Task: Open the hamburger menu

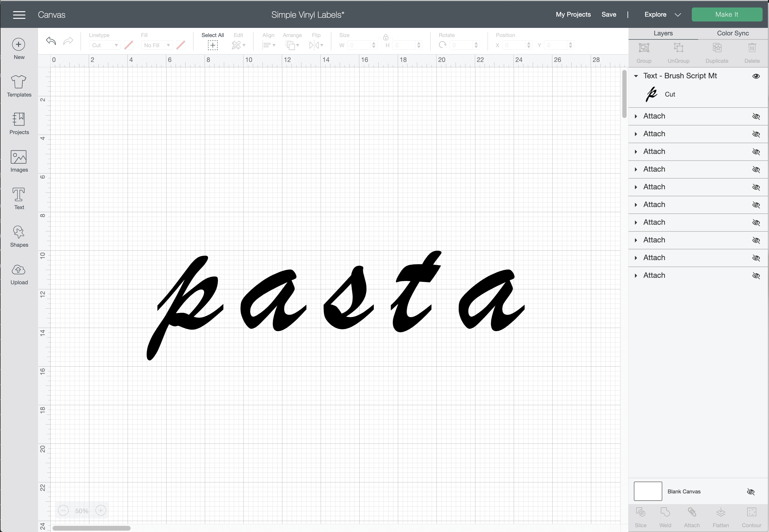Action: (x=19, y=15)
